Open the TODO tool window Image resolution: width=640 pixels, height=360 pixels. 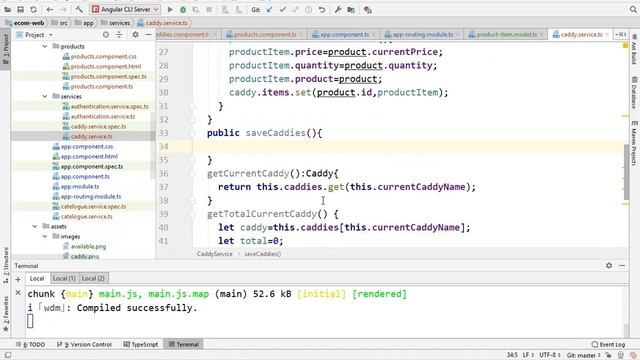click(31, 344)
